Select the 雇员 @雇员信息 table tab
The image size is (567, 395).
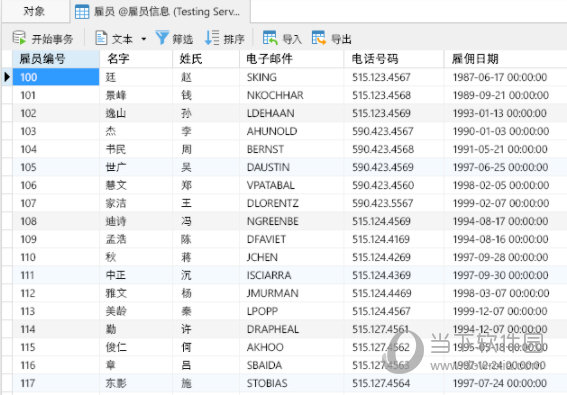[160, 12]
